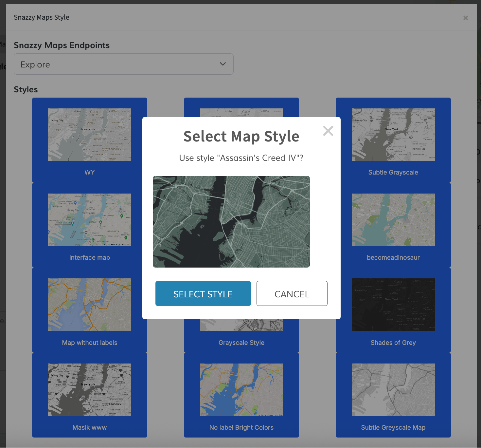Click the Interface map label text
Image resolution: width=481 pixels, height=448 pixels.
(x=89, y=258)
